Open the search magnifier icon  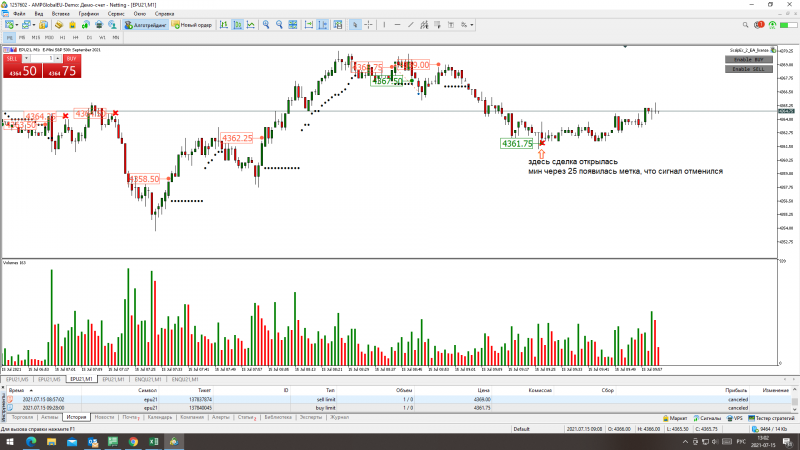click(745, 24)
